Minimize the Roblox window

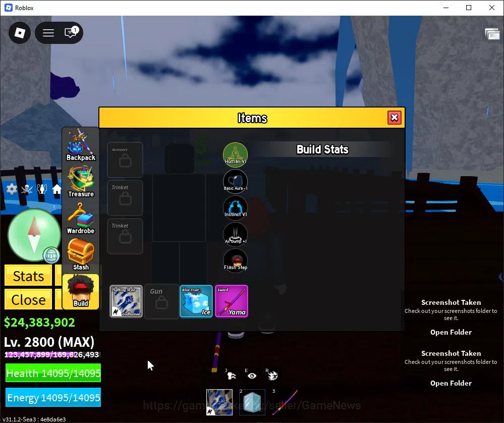tap(446, 8)
